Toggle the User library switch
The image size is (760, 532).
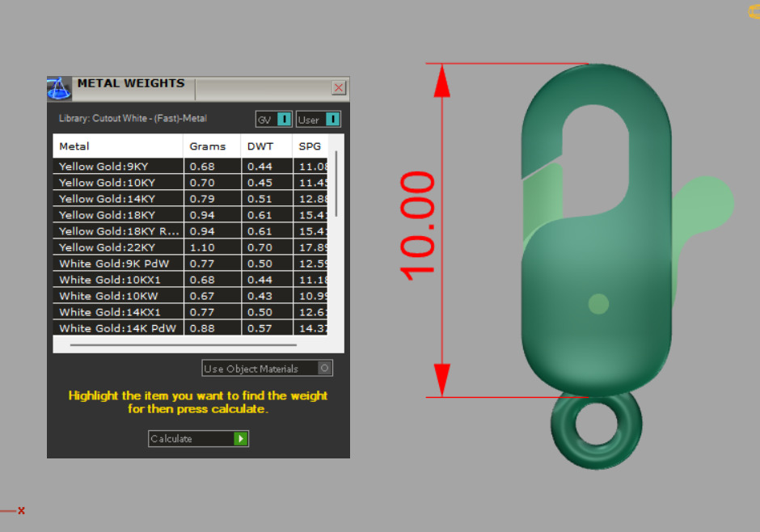coord(319,119)
